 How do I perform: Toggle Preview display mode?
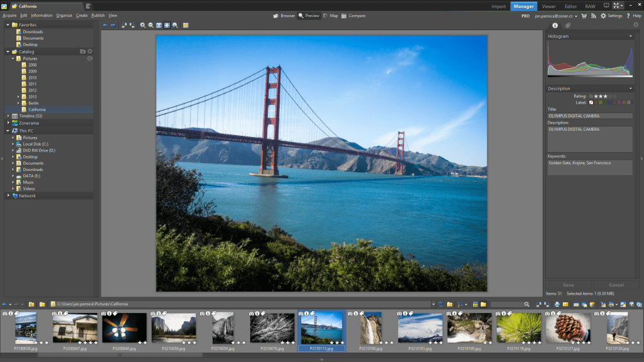click(309, 16)
